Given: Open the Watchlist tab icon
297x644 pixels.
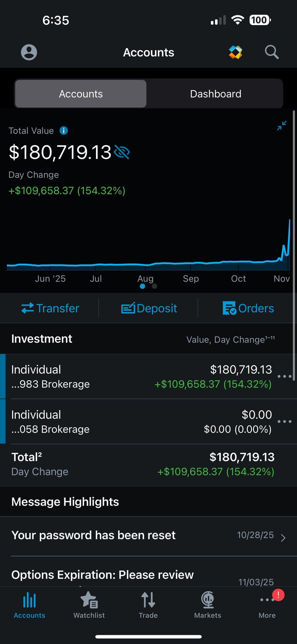Looking at the screenshot, I should pos(89,604).
